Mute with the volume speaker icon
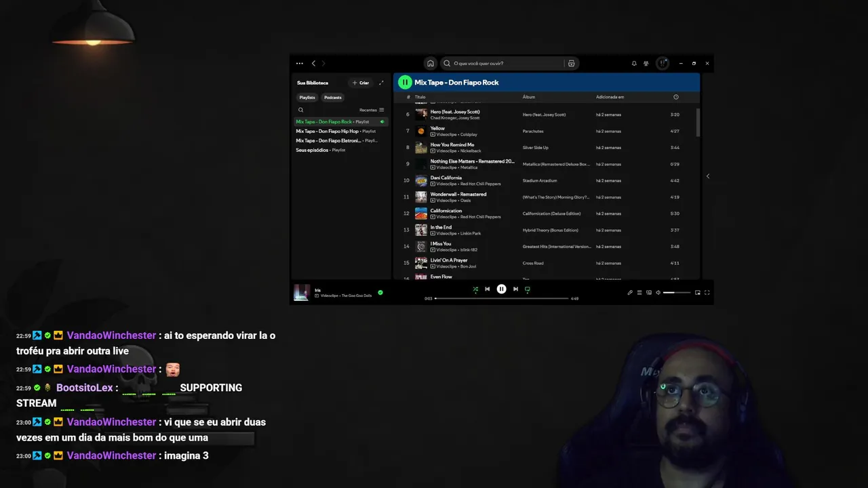 coord(658,293)
